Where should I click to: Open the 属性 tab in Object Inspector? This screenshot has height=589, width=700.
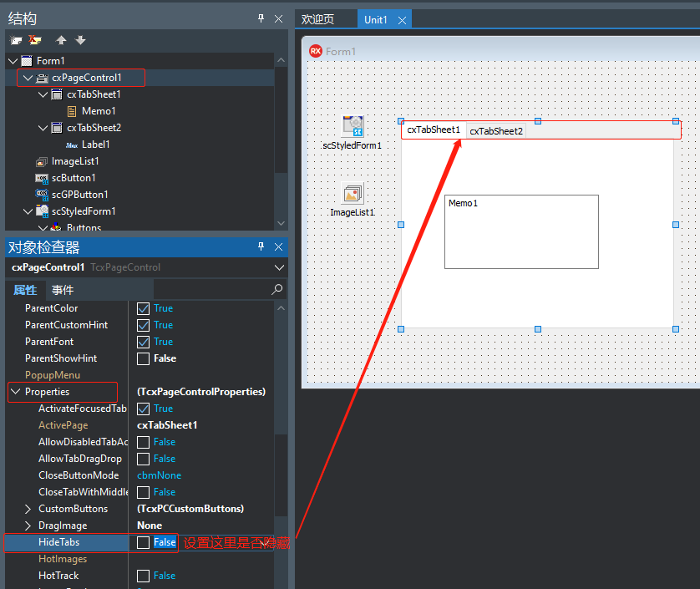(x=25, y=290)
